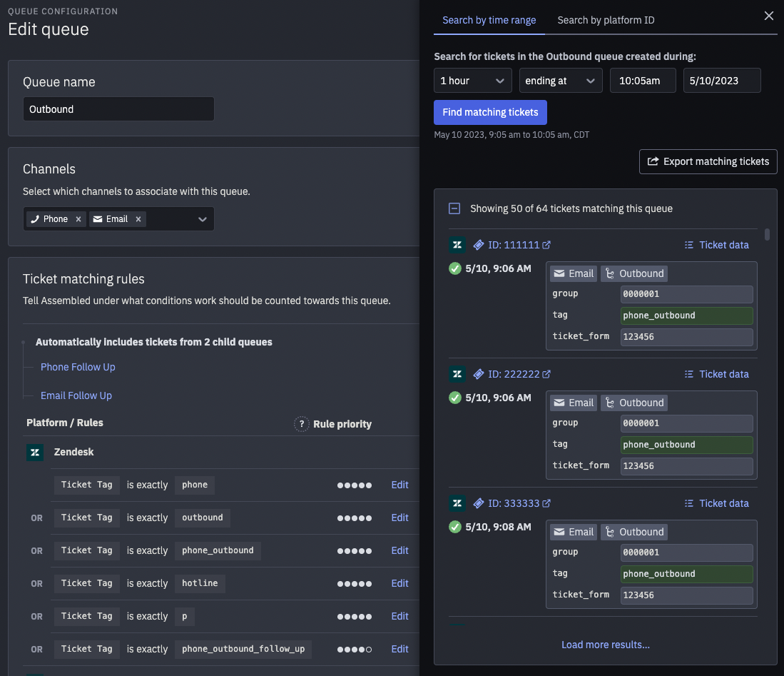Uncheck the Showing 50 of 64 tickets checkbox
This screenshot has width=784, height=676.
click(455, 208)
